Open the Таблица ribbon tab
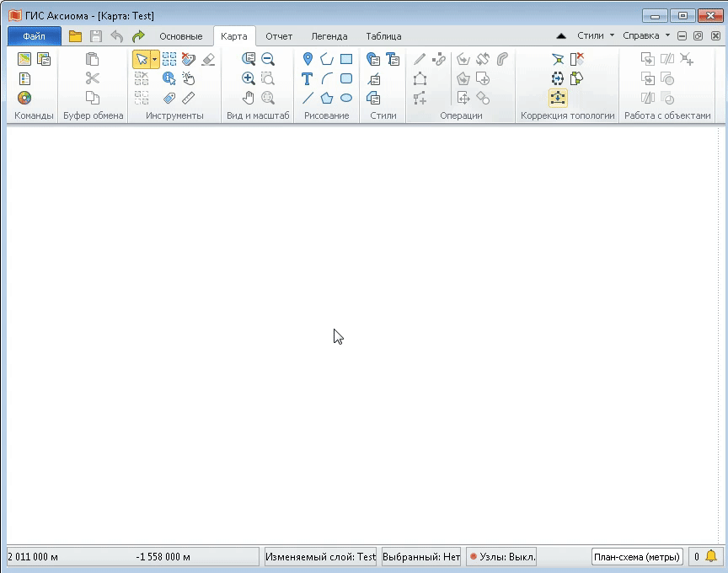The width and height of the screenshot is (728, 573). [383, 36]
